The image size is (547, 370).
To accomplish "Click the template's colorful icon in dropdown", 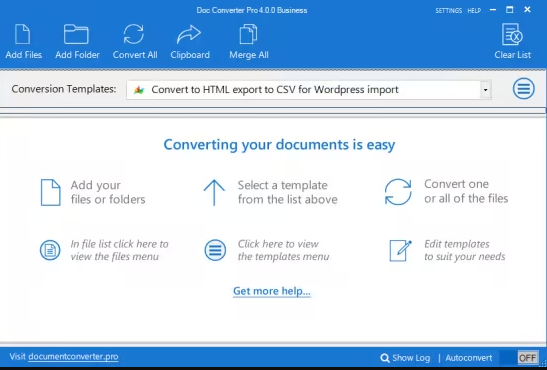I will tap(139, 90).
